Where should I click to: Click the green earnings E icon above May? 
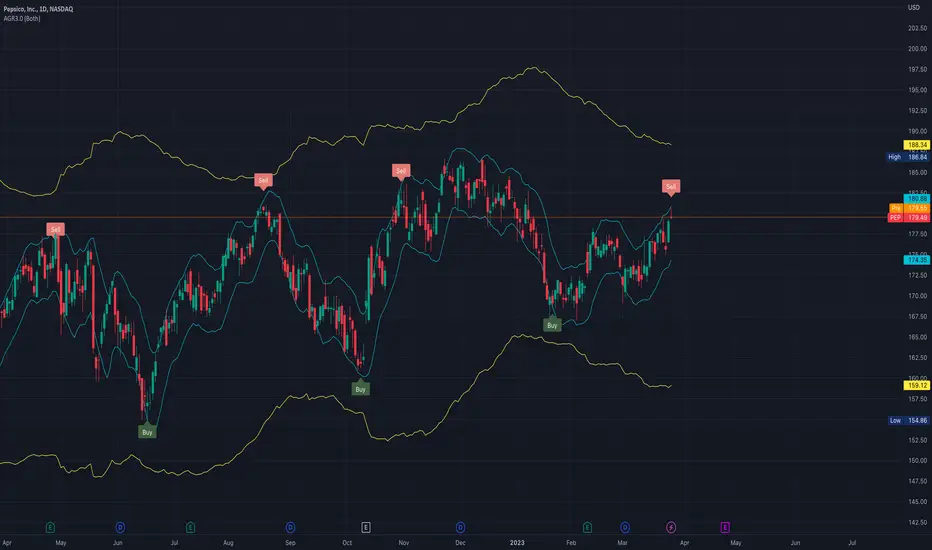point(50,527)
